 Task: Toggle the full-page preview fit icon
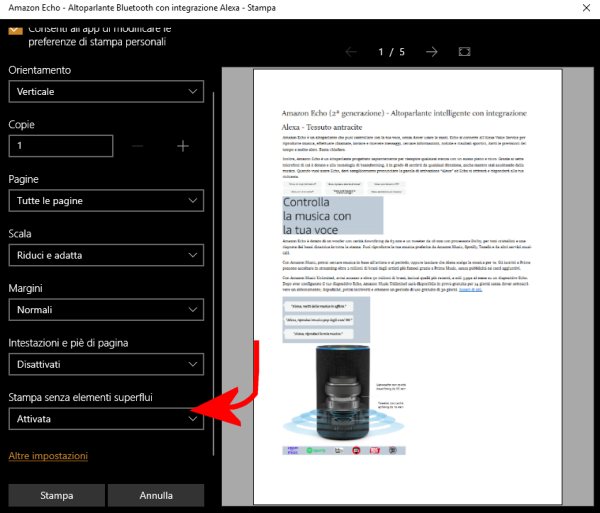point(464,52)
